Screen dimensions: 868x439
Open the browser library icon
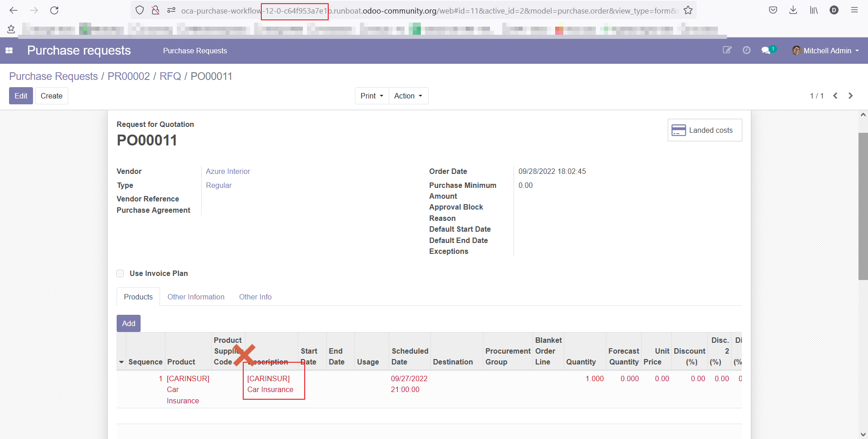[814, 10]
